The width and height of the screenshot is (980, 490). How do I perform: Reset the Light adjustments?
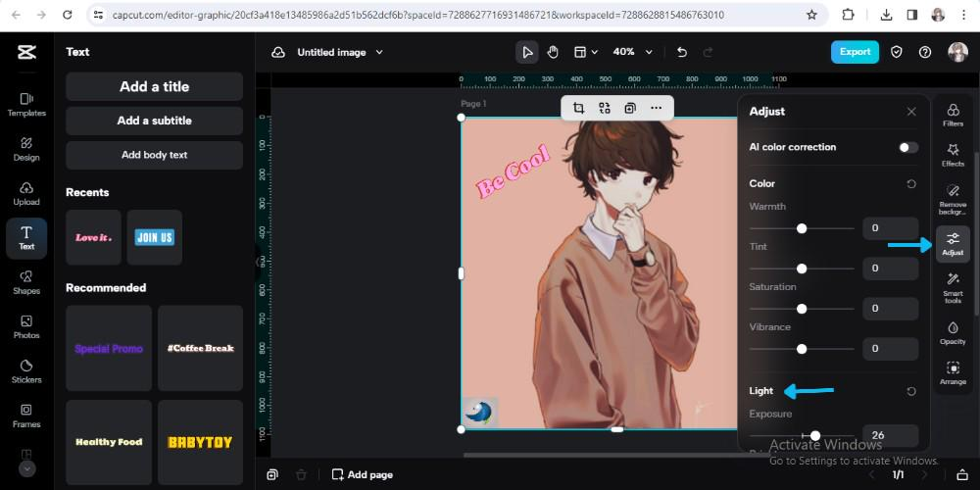pos(911,391)
